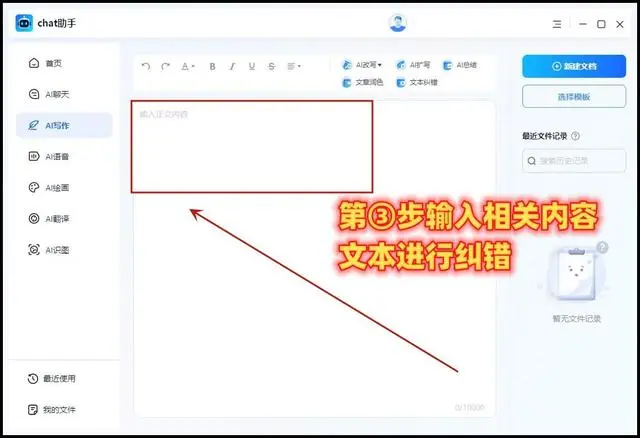Viewport: 640px width, 438px height.
Task: Switch to AI聊天 chat section
Action: [49, 94]
